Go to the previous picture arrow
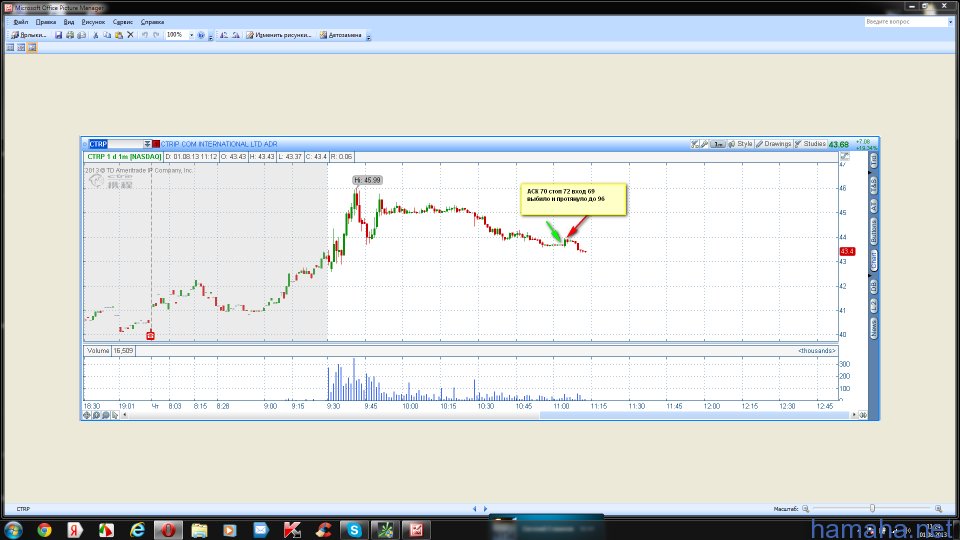Screen dimensions: 960x540 click(x=474, y=509)
